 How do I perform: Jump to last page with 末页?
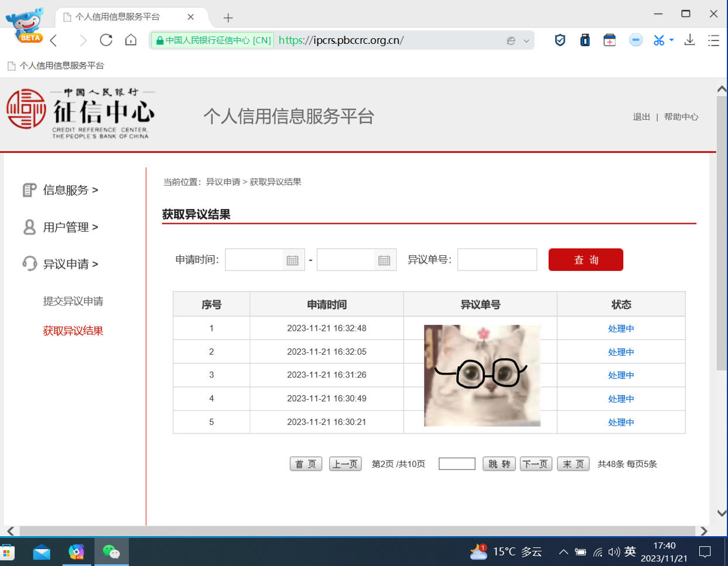(573, 464)
